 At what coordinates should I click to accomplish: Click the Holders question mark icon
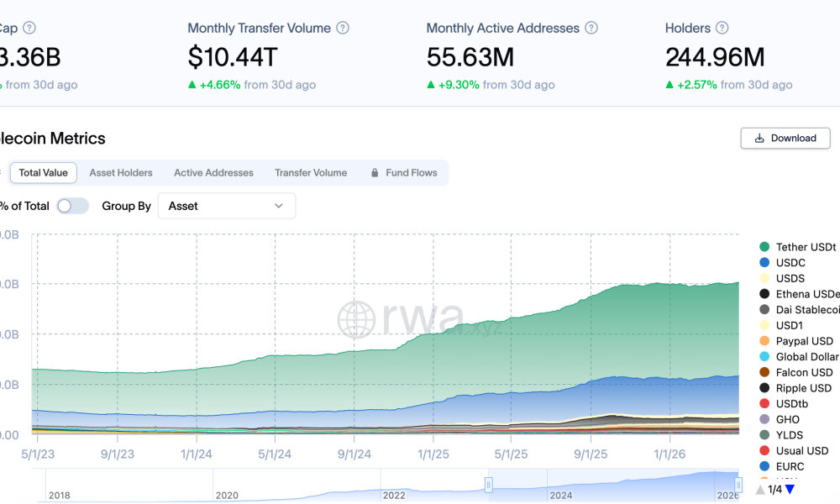723,28
